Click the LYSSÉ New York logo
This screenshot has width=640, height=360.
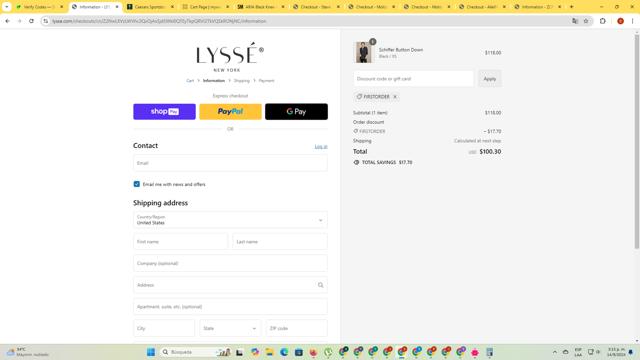tap(230, 57)
